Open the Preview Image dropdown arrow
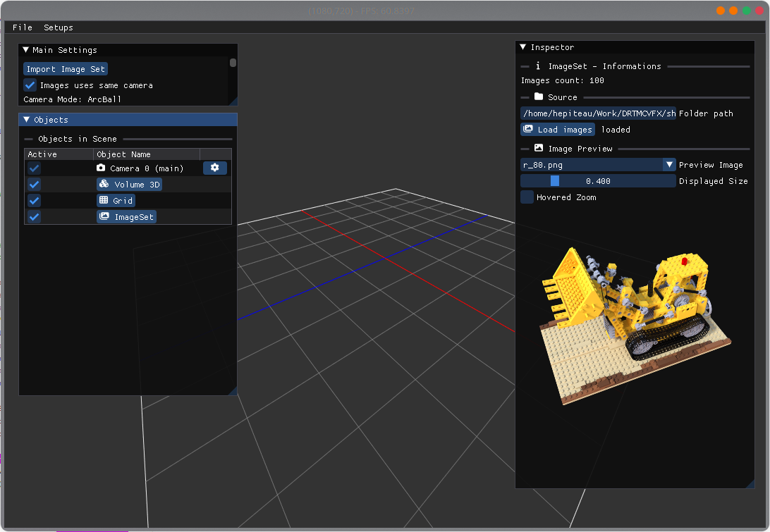770x532 pixels. click(669, 165)
